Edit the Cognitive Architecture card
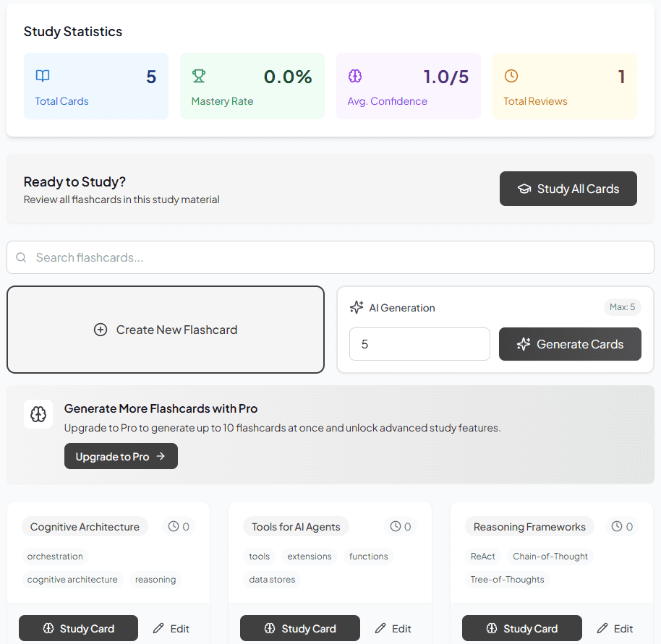Viewport: 661px width, 644px height. point(171,628)
